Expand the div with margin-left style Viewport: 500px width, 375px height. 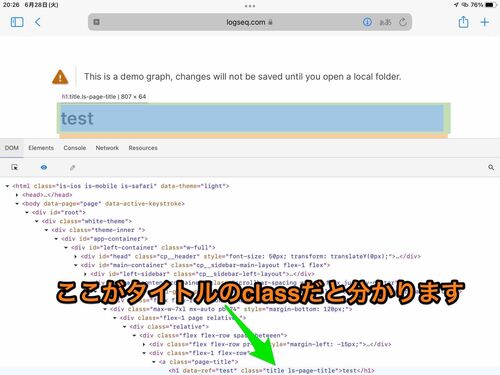point(144,344)
